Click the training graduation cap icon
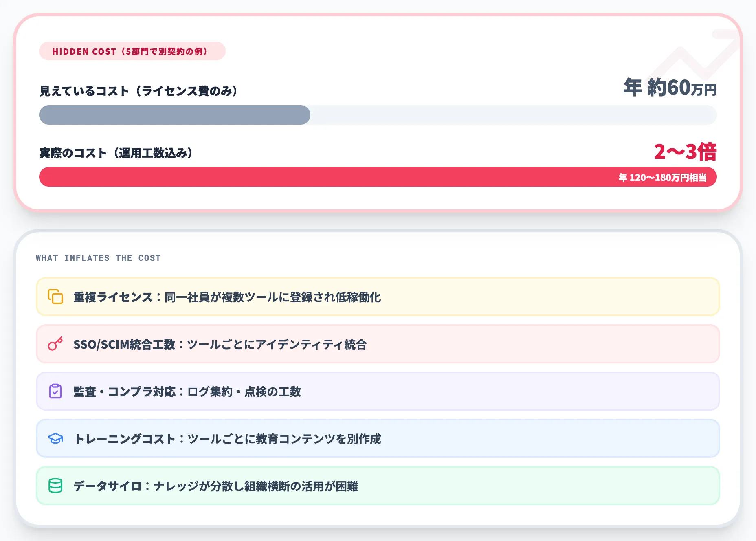 55,438
